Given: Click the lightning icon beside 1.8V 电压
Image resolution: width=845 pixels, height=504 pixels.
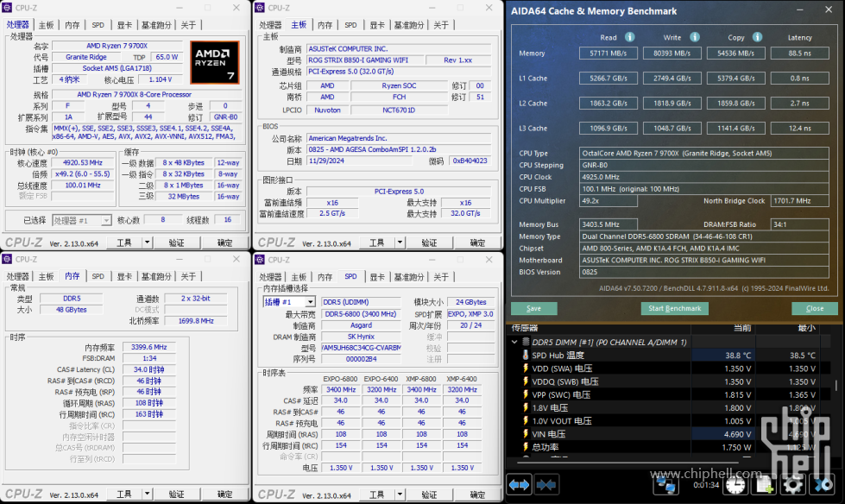Looking at the screenshot, I should click(526, 407).
